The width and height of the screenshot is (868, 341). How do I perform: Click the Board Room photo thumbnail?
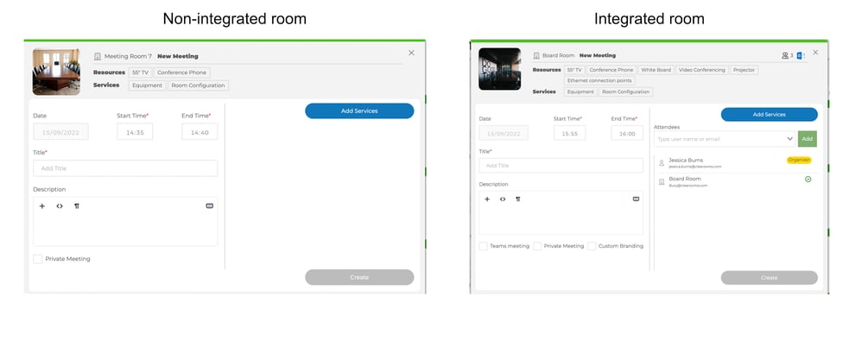499,69
